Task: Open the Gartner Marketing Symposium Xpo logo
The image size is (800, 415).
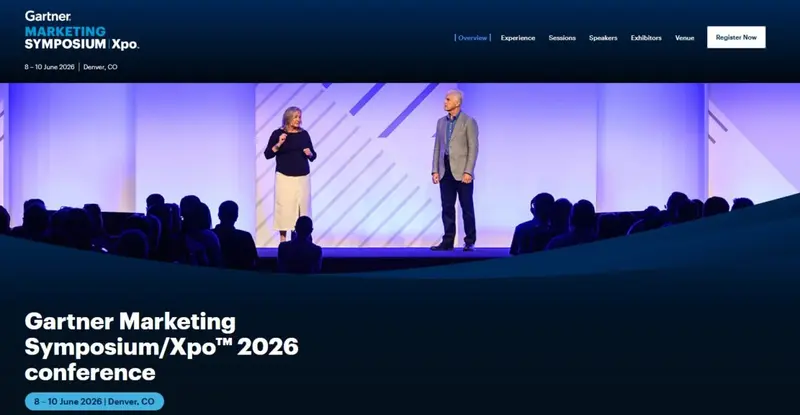Action: click(x=82, y=31)
